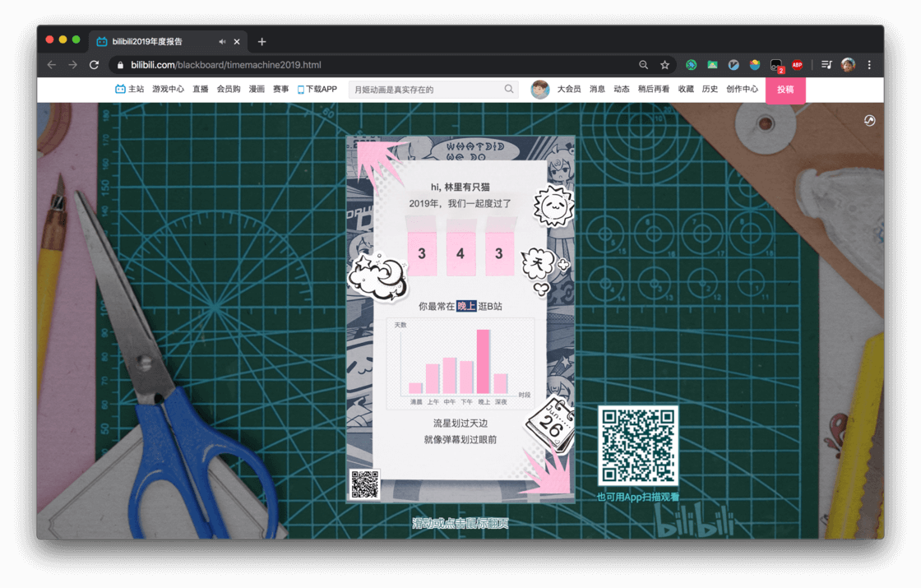Click the pink 投稿 button
The width and height of the screenshot is (921, 588).
click(x=785, y=90)
